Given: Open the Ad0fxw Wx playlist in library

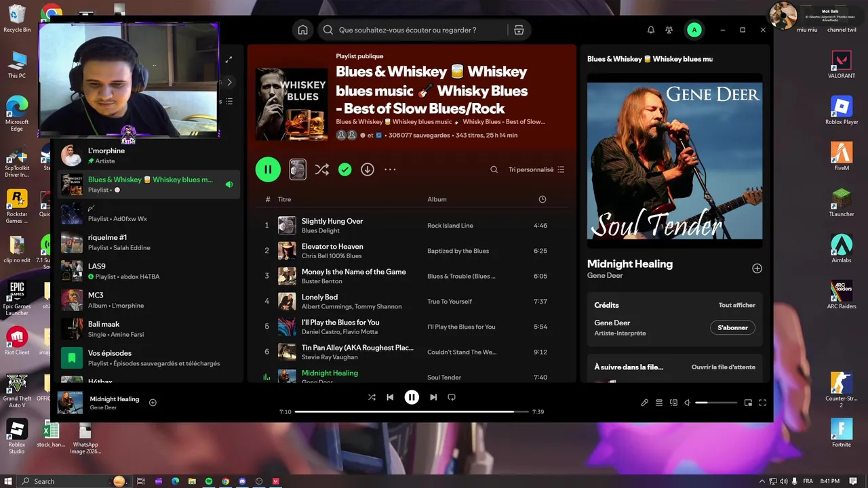Looking at the screenshot, I should [148, 213].
